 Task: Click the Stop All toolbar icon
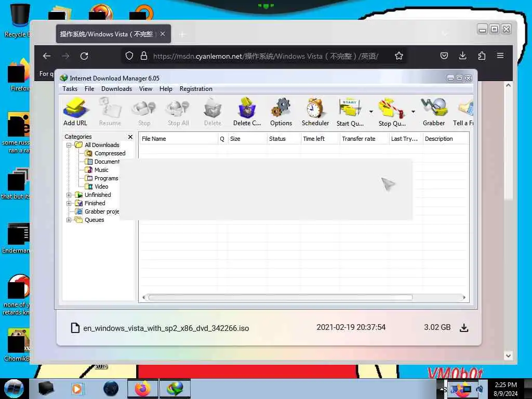click(x=178, y=112)
